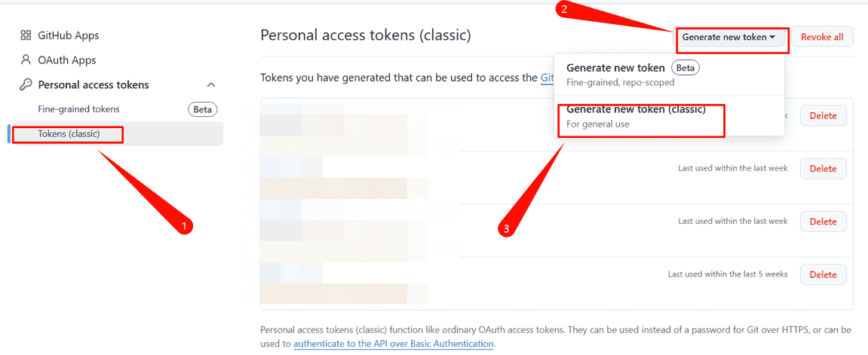
Task: Click the Beta badge in dropdown menu
Action: point(686,68)
